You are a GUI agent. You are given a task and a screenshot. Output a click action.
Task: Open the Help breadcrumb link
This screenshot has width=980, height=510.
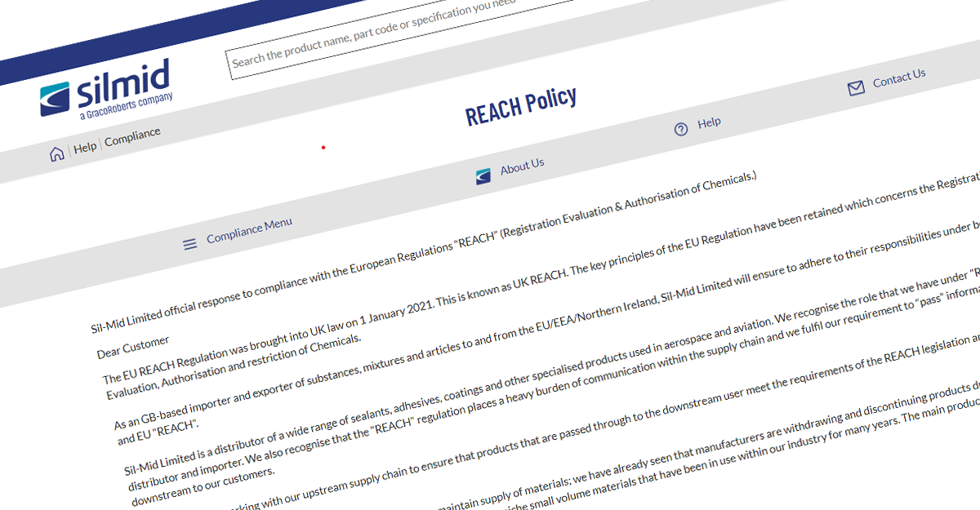click(x=85, y=148)
